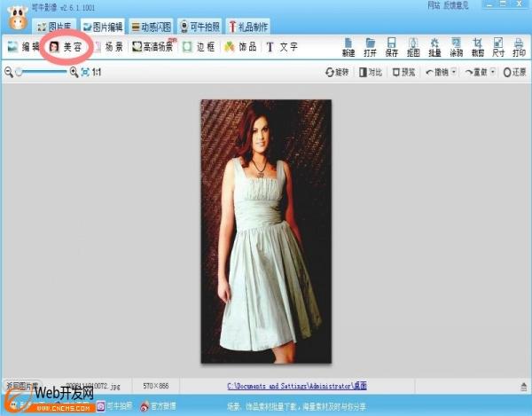
Task: Click the zoom slider track
Action: 44,72
